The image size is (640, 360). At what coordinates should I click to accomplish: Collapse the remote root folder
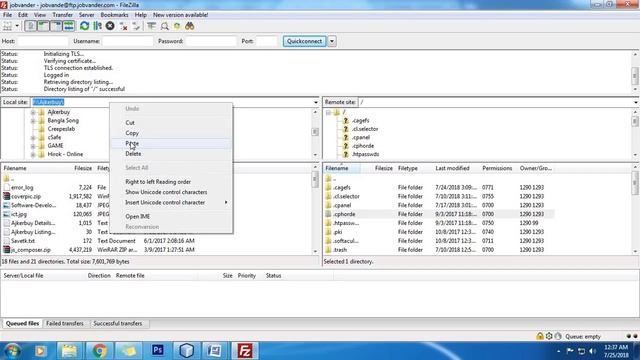328,112
